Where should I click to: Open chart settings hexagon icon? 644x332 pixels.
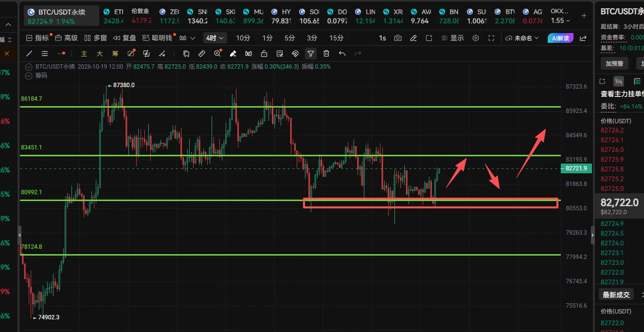coord(476,38)
